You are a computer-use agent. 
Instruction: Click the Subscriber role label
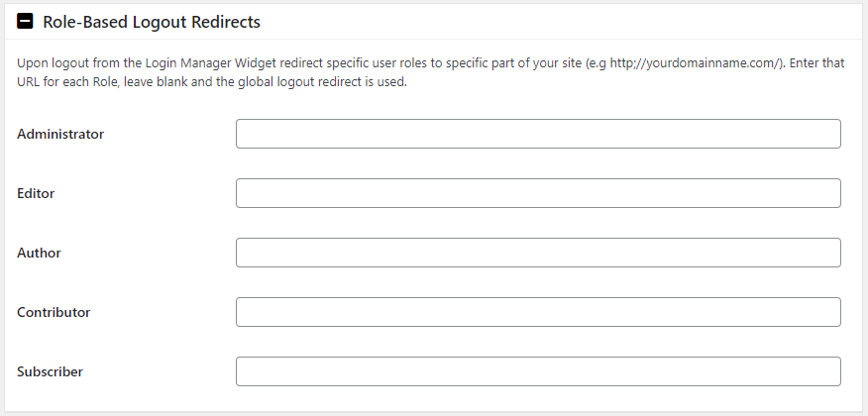(x=50, y=371)
